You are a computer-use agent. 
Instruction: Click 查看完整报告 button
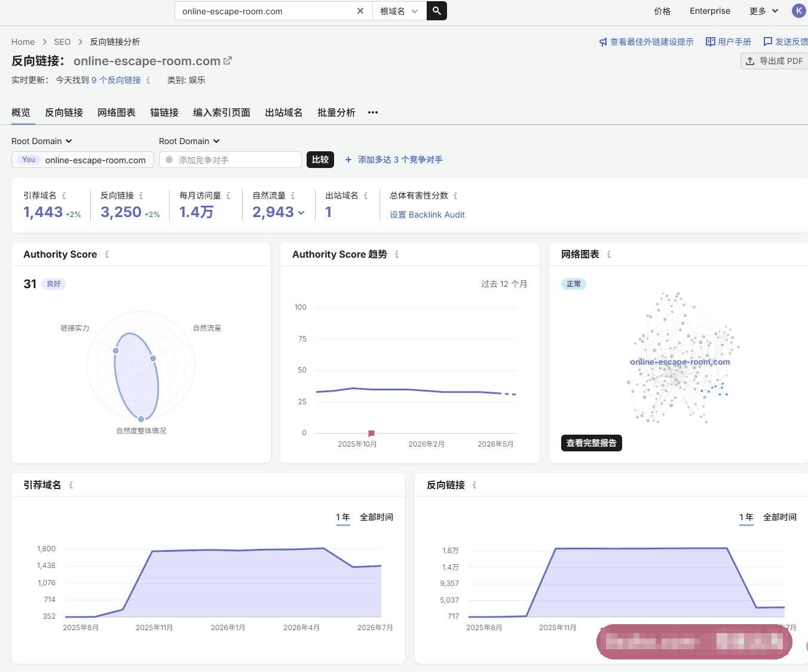coord(592,443)
